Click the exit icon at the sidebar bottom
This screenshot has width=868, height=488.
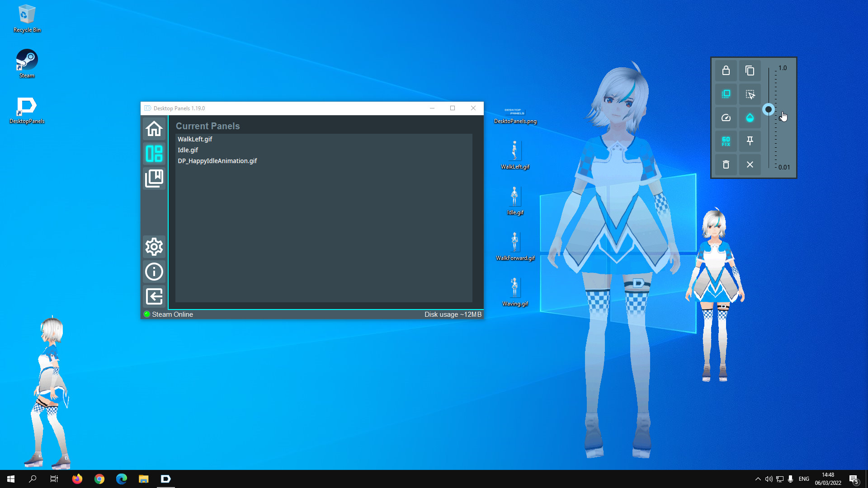click(x=154, y=296)
